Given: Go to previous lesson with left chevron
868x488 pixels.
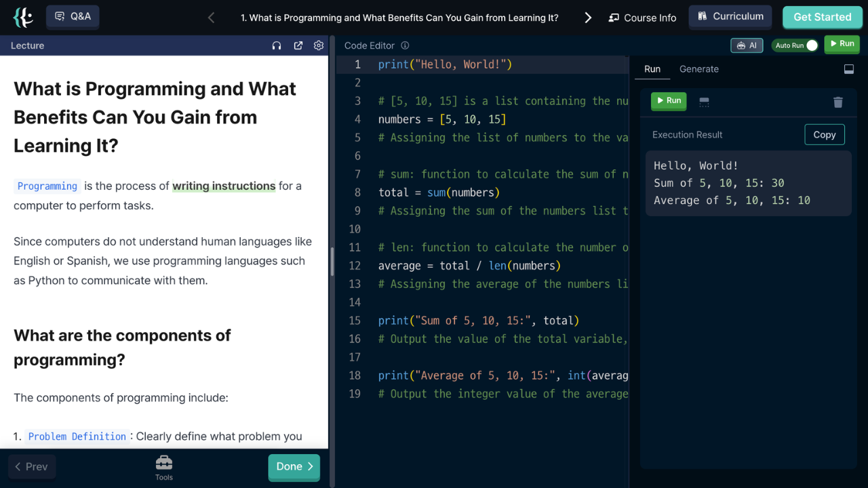Looking at the screenshot, I should 211,18.
